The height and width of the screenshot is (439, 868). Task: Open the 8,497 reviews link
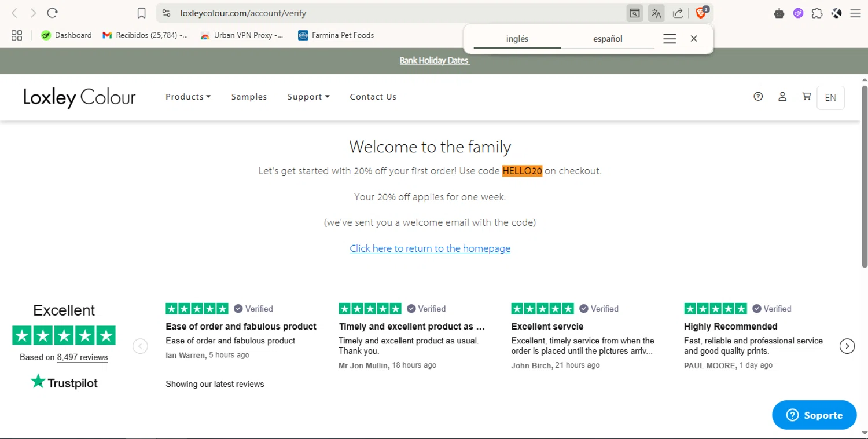click(82, 357)
